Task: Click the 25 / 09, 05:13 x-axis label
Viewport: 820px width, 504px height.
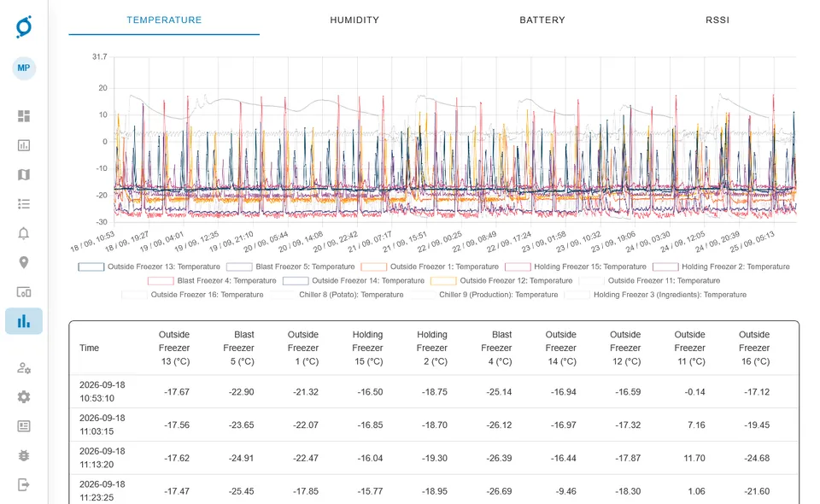Action: tap(752, 242)
